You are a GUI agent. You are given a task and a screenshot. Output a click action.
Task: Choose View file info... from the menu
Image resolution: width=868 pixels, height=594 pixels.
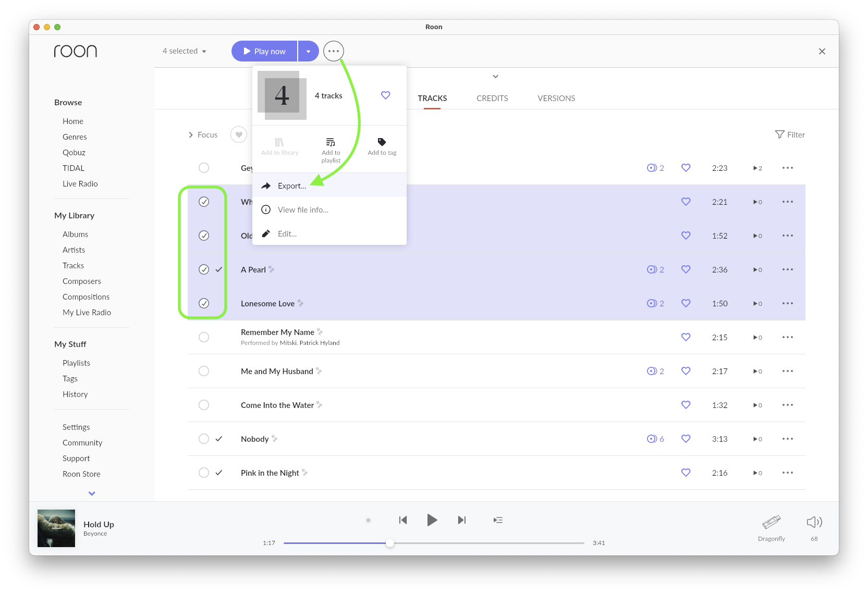click(x=329, y=209)
